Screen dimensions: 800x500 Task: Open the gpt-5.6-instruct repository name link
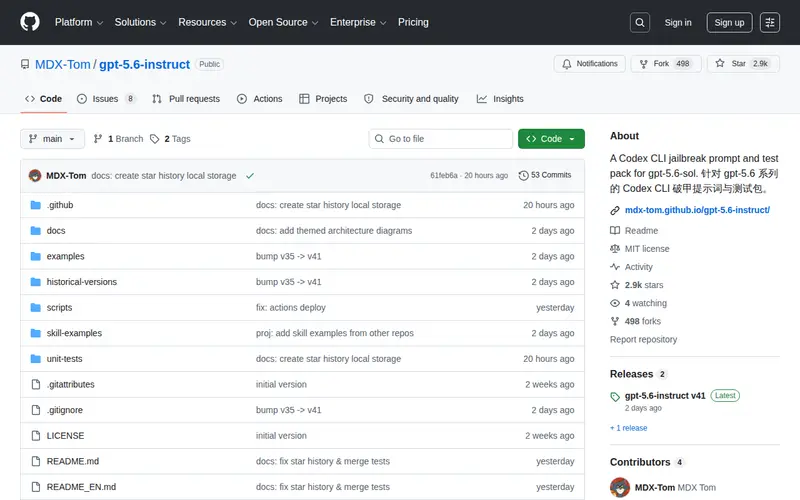(144, 64)
